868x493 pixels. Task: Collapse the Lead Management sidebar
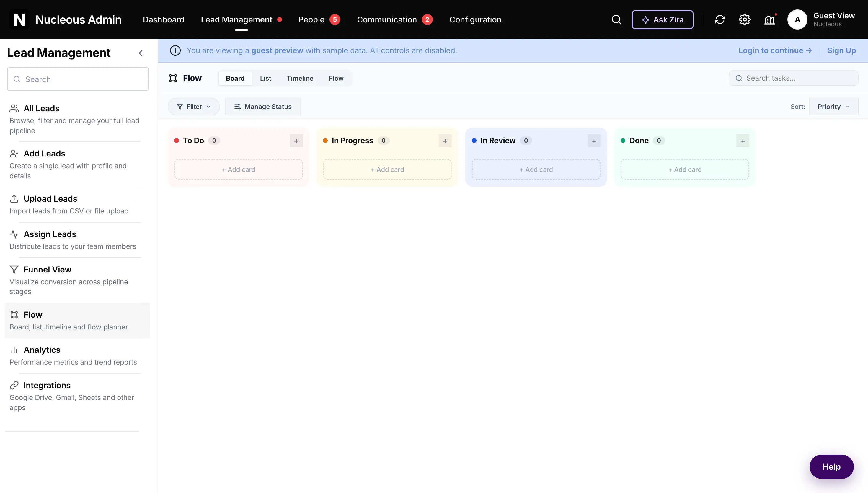coord(141,53)
